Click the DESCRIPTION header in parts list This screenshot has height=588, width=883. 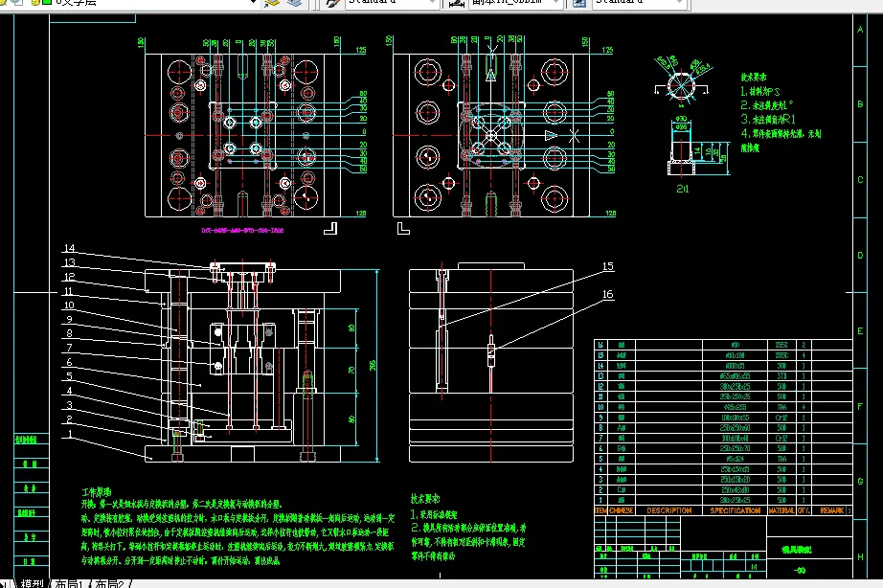(669, 510)
